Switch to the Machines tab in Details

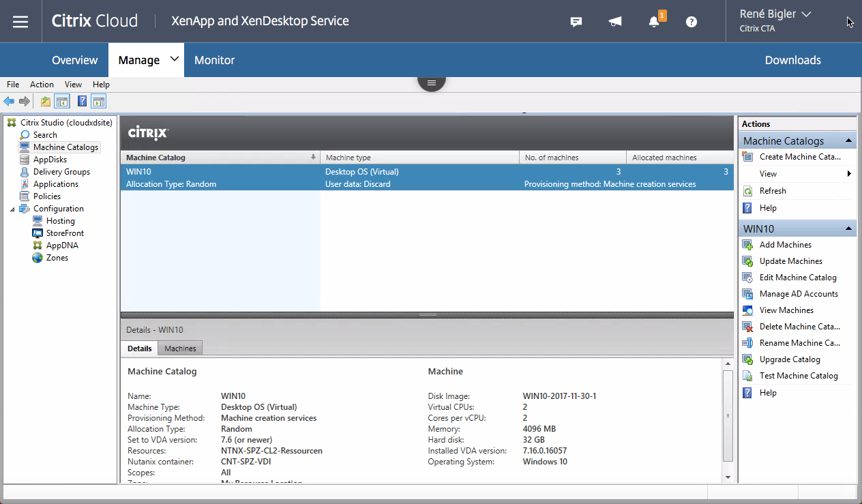[179, 348]
